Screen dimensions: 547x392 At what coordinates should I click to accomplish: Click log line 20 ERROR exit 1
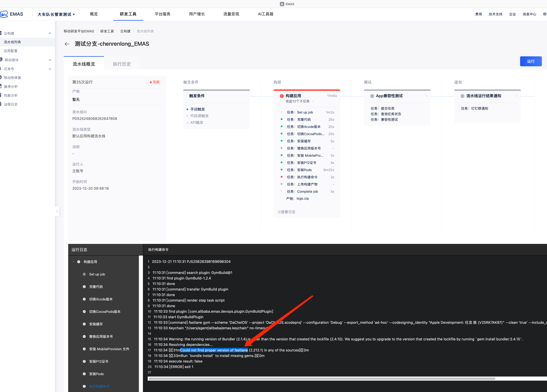coord(174,367)
